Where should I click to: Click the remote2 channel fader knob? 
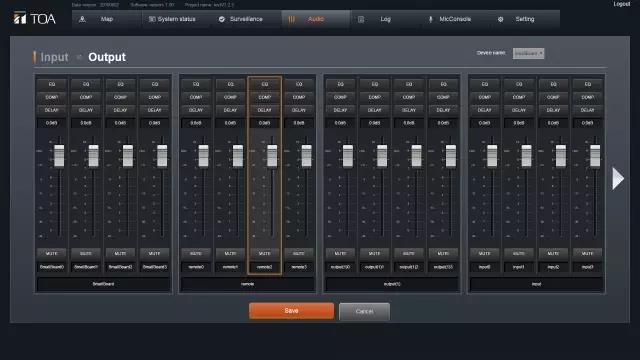272,156
